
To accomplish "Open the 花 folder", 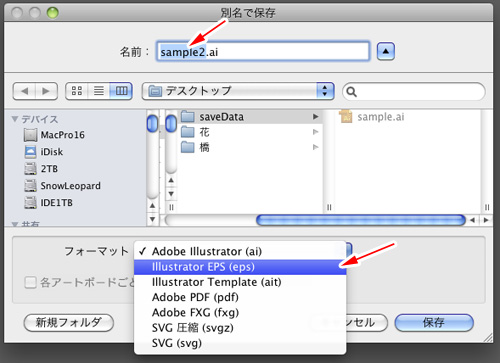I will point(251,132).
